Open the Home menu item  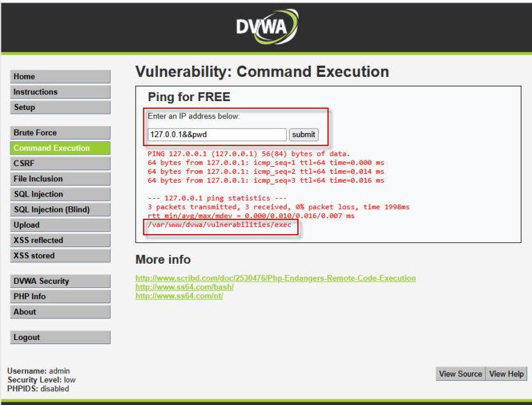coord(60,77)
